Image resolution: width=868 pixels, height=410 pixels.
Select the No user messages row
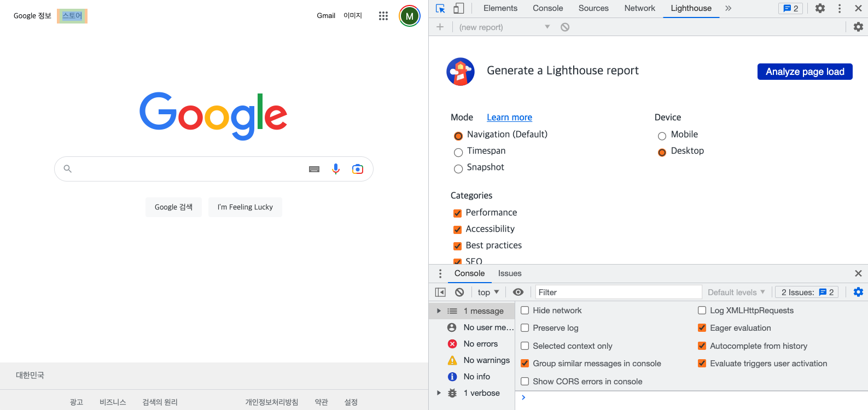tap(472, 327)
